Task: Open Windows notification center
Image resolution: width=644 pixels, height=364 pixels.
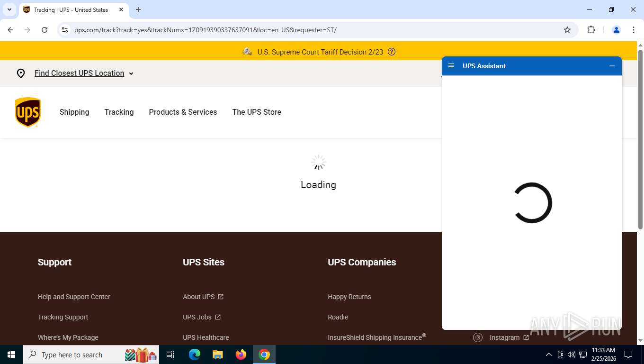Action: (628, 355)
